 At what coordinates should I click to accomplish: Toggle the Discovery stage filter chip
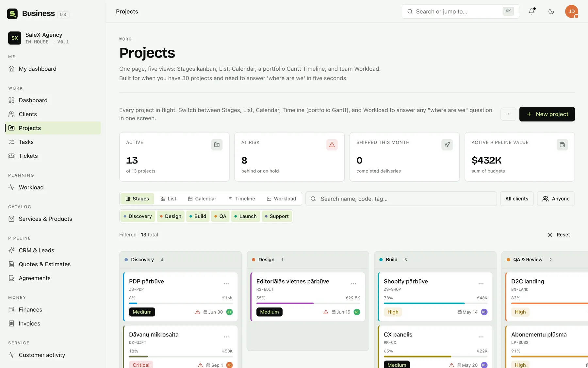(138, 216)
